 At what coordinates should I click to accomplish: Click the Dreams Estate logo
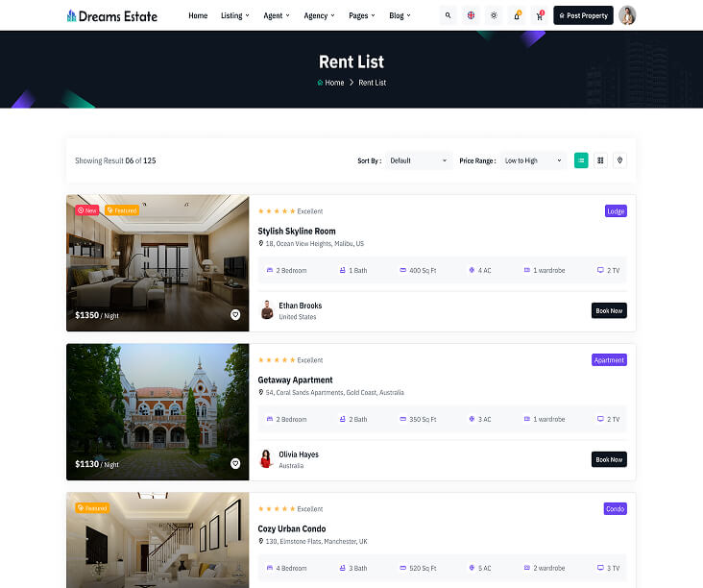pyautogui.click(x=112, y=16)
